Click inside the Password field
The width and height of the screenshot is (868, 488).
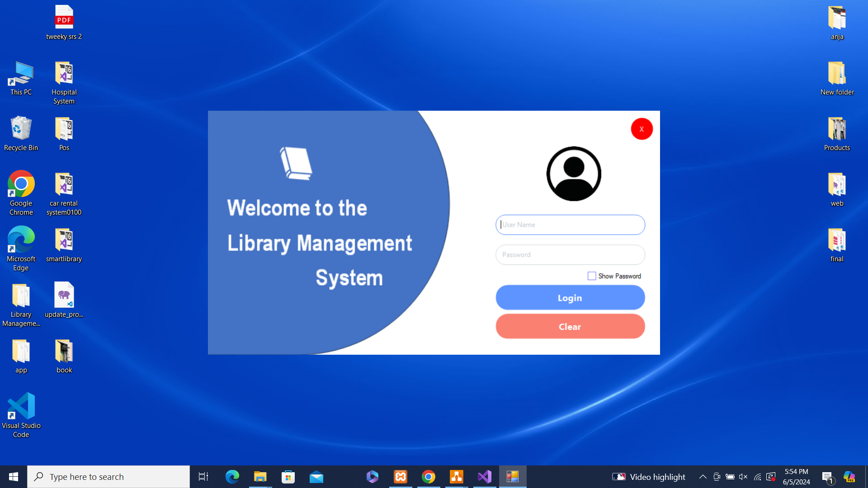click(x=570, y=255)
